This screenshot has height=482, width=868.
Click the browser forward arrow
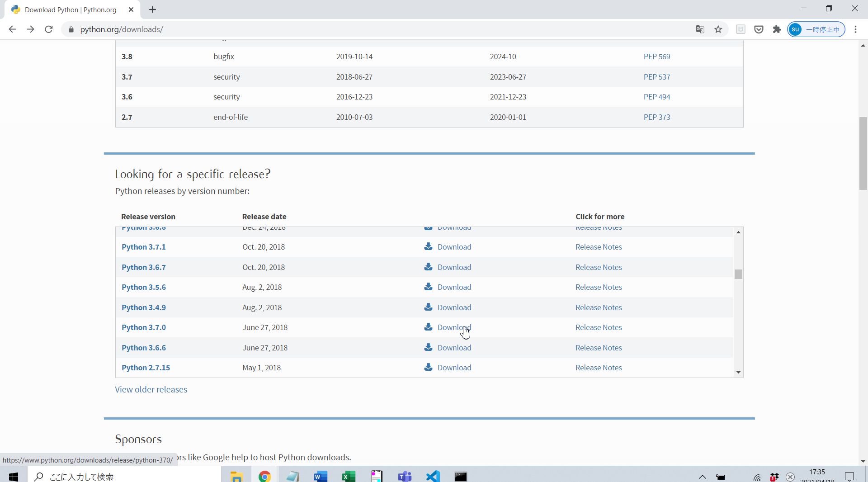click(x=30, y=29)
